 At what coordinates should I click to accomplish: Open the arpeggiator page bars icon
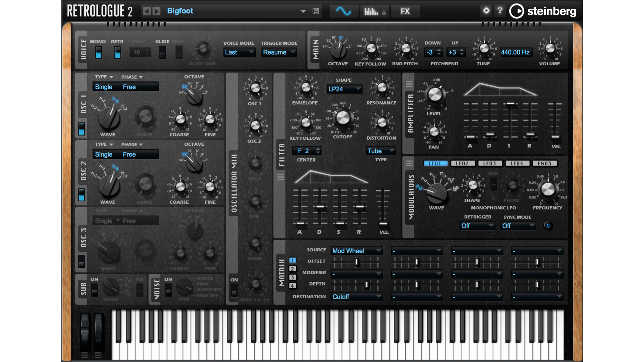tap(371, 12)
